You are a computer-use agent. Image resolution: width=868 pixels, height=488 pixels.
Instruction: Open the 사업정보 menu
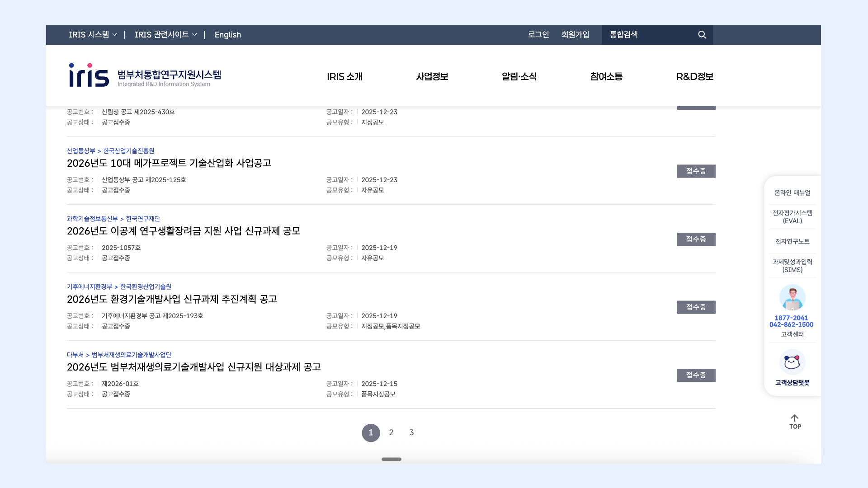pos(432,76)
